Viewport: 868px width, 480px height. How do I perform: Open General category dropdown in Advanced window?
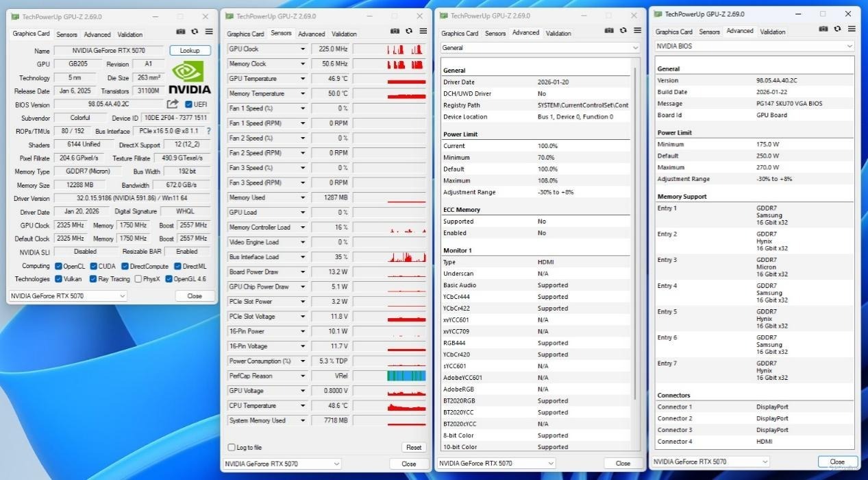point(540,48)
